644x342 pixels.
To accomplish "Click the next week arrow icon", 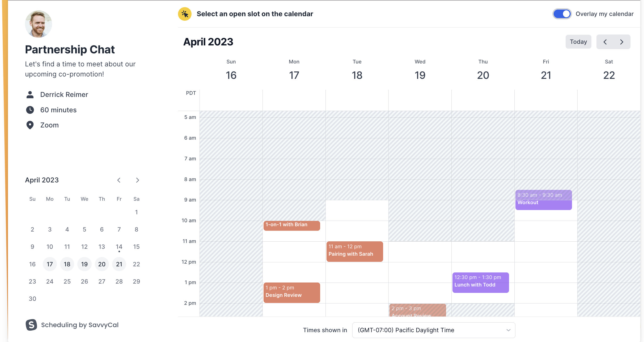I will click(621, 42).
